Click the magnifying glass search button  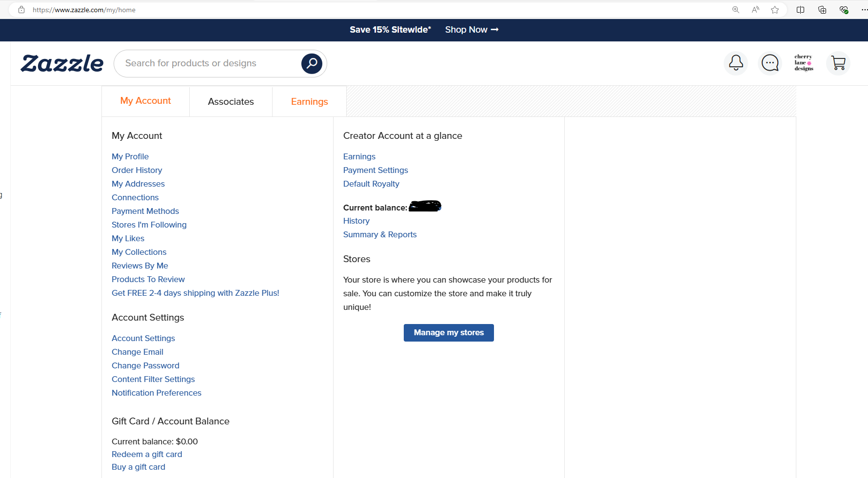coord(312,63)
